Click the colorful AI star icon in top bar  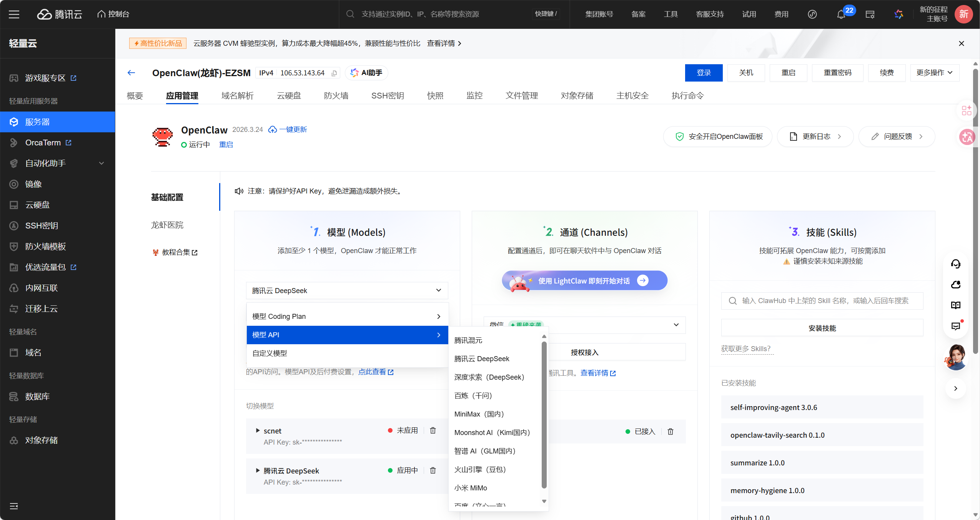[898, 15]
